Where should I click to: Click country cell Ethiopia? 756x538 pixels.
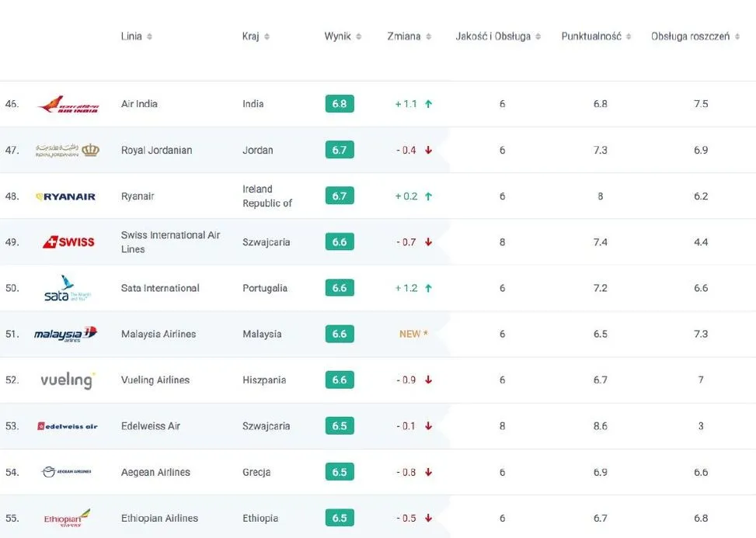point(260,519)
